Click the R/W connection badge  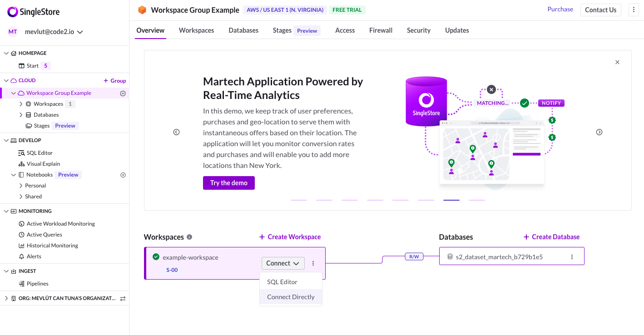click(414, 256)
